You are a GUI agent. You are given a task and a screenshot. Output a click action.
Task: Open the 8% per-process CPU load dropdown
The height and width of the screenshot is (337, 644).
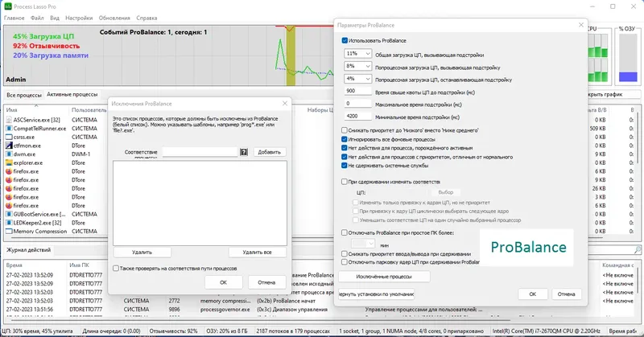pyautogui.click(x=357, y=66)
